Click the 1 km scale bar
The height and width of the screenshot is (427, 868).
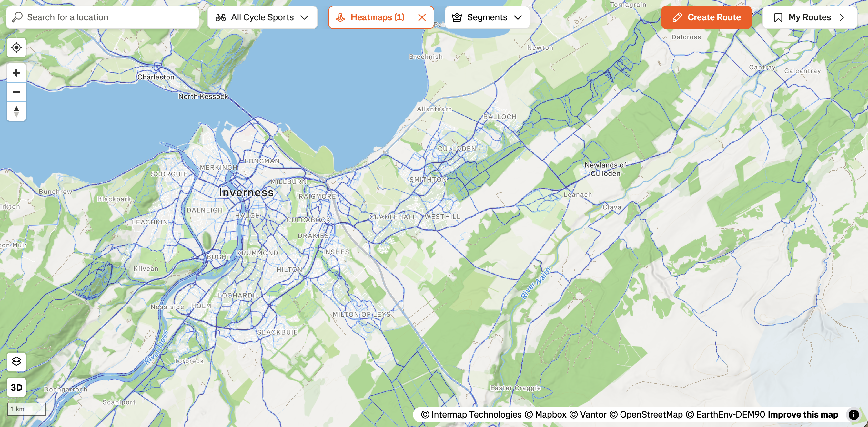26,409
